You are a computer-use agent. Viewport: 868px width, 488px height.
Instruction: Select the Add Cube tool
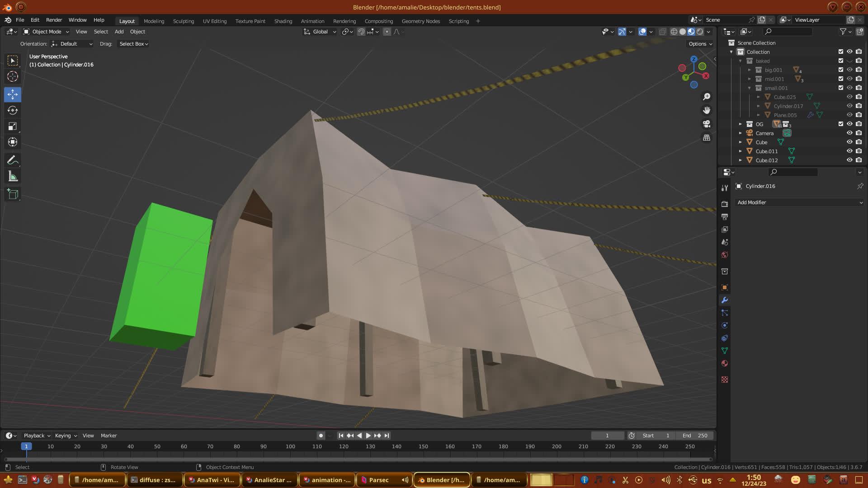(13, 194)
